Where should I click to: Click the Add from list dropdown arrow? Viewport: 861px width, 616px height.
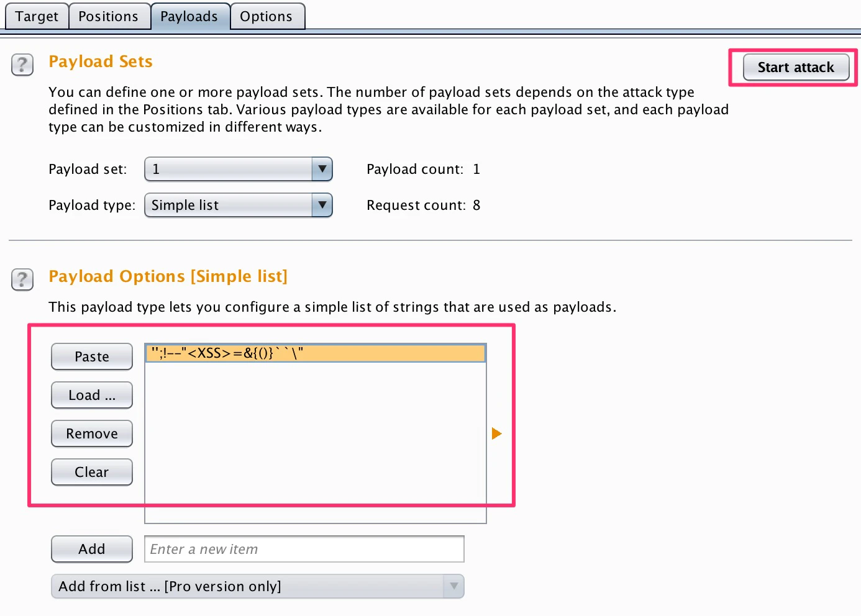454,586
